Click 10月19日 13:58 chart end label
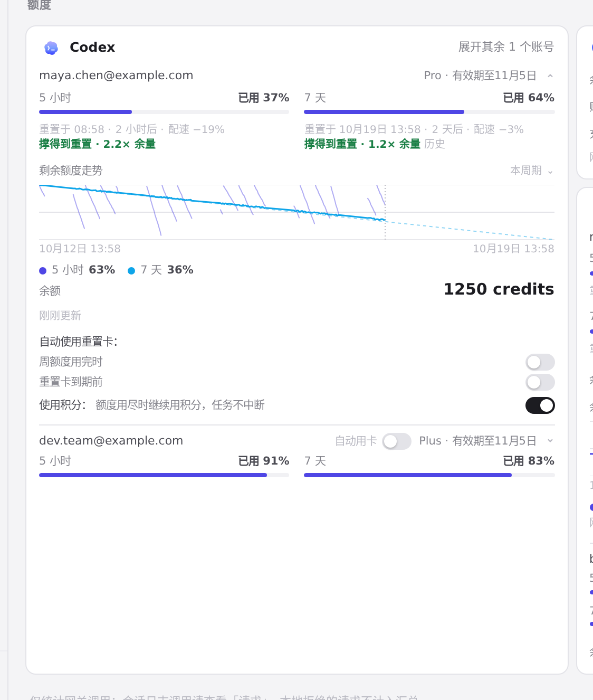 click(x=513, y=249)
